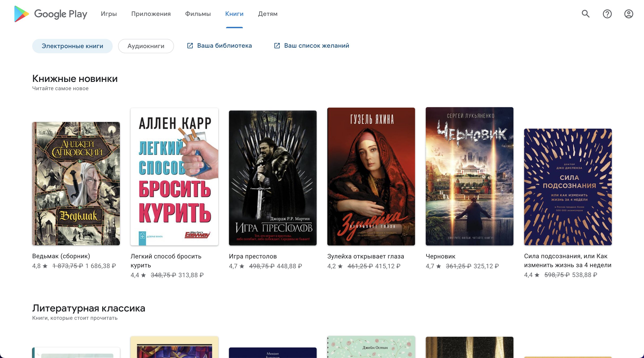Click the price 1 686,38 ₽
The width and height of the screenshot is (644, 358).
[100, 266]
